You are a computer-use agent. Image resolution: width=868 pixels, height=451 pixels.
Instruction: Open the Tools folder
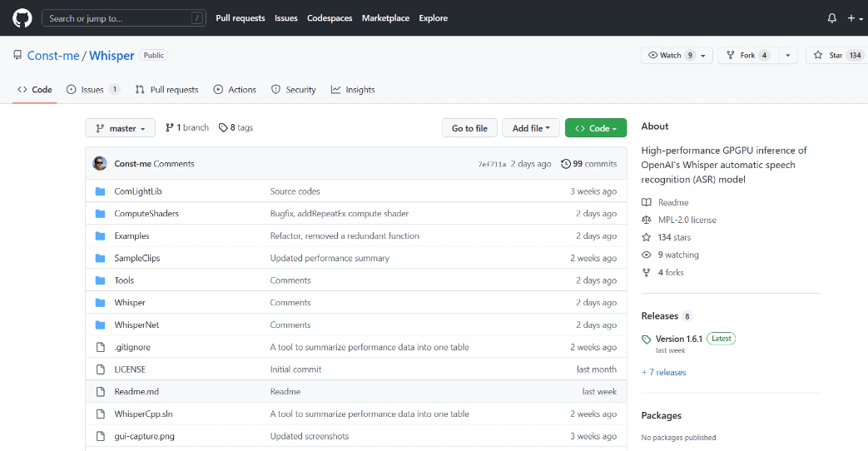click(x=124, y=280)
